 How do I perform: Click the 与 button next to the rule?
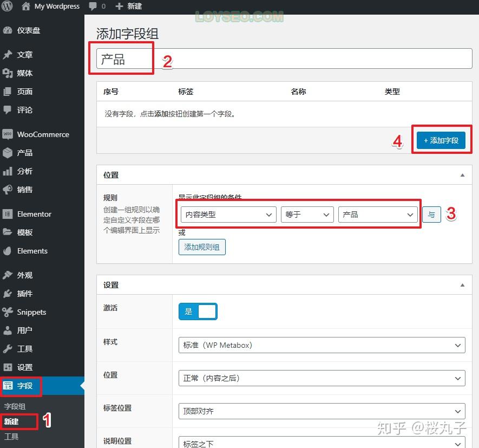coord(431,215)
